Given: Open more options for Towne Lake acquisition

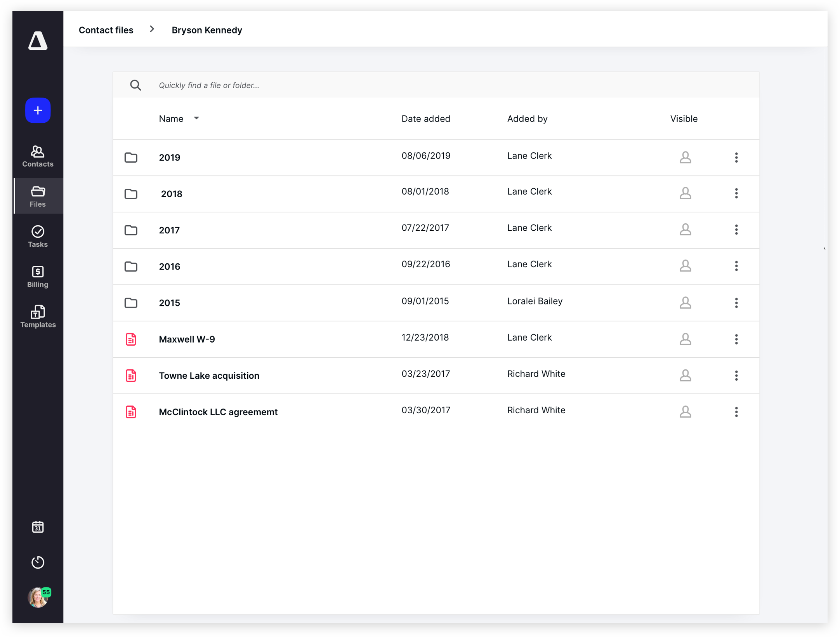Looking at the screenshot, I should pyautogui.click(x=736, y=375).
